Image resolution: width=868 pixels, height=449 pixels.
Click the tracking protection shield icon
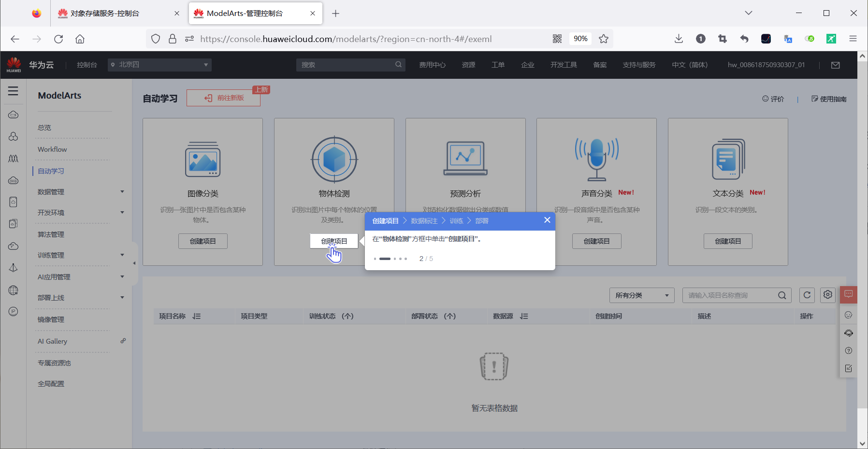(x=156, y=39)
